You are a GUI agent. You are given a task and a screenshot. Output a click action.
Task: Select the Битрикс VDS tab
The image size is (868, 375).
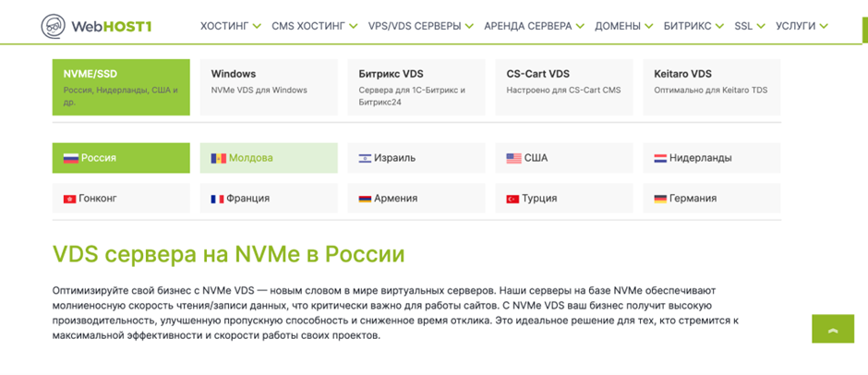pos(416,88)
